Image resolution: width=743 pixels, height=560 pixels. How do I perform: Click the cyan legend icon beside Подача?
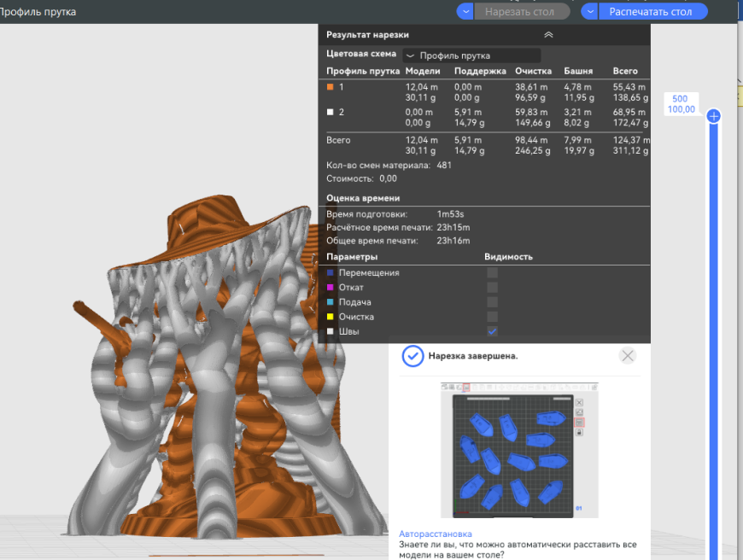[329, 301]
